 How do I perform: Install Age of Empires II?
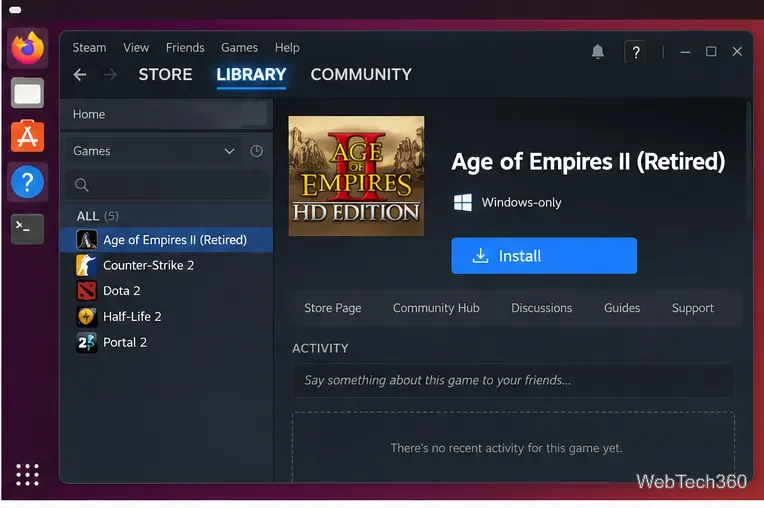tap(544, 256)
